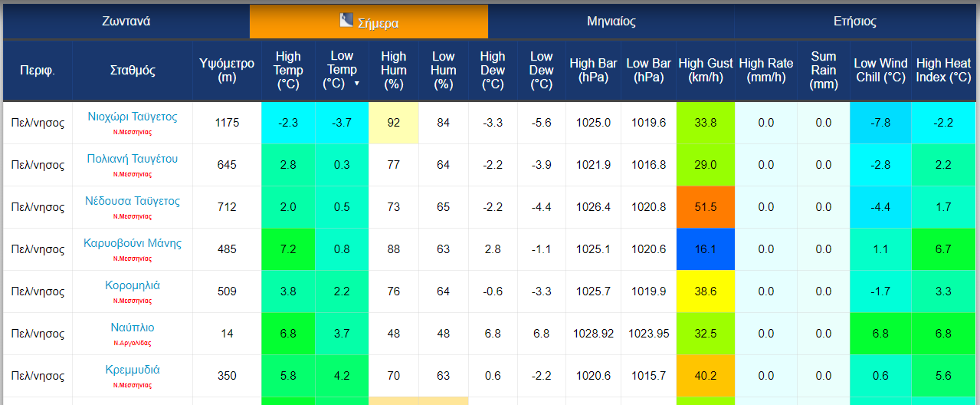This screenshot has width=980, height=405.
Task: Sort by Low Dew (°C) header
Action: pos(542,71)
